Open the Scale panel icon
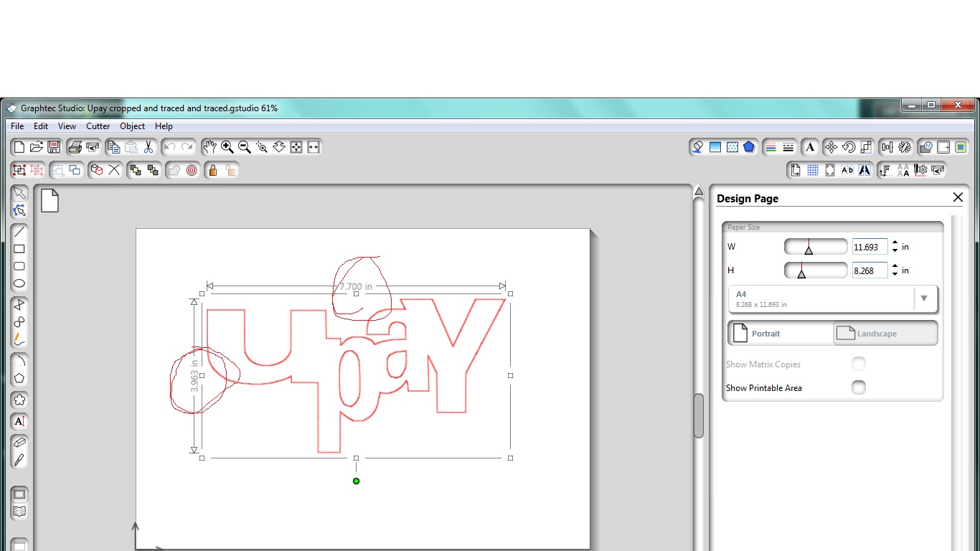This screenshot has width=980, height=551. [866, 147]
